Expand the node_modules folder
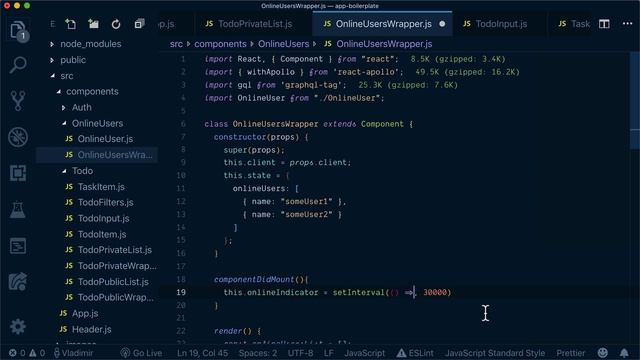This screenshot has height=360, width=640. [52, 44]
